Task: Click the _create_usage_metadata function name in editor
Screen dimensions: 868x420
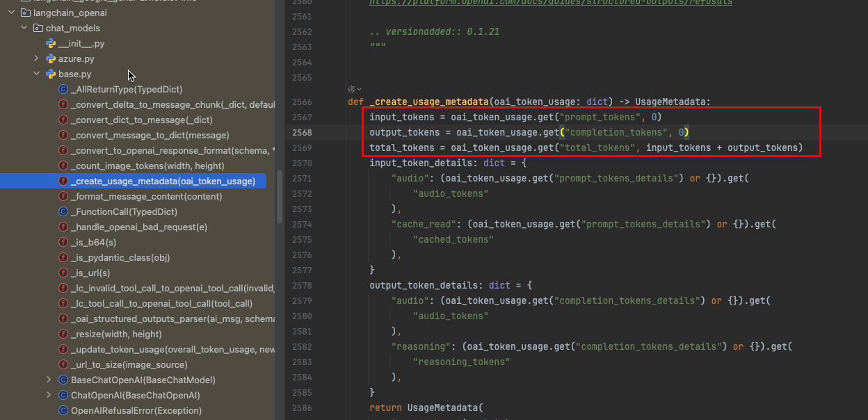Action: (x=429, y=102)
